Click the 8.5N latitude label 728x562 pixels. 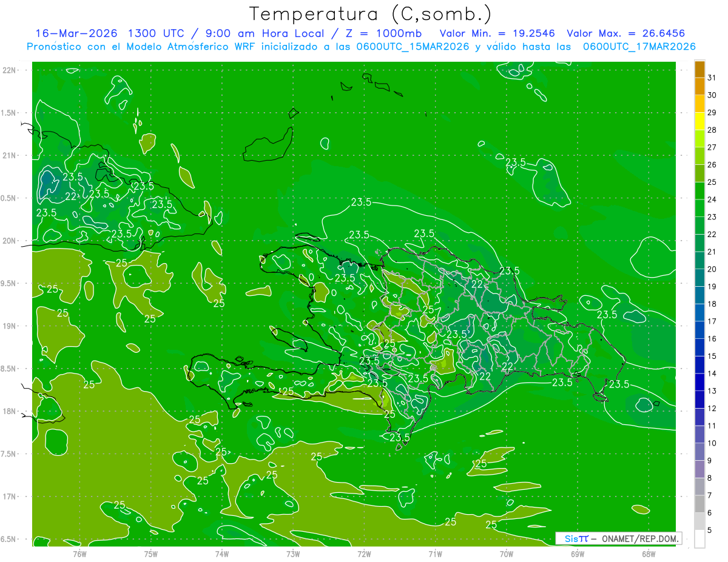click(8, 369)
